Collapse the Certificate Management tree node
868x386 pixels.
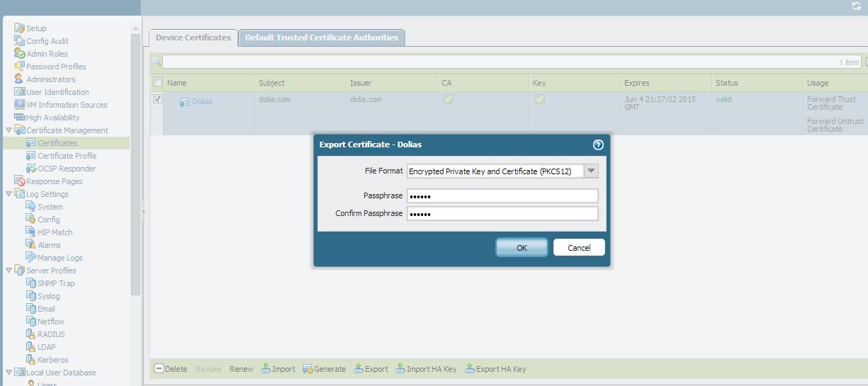pyautogui.click(x=9, y=130)
